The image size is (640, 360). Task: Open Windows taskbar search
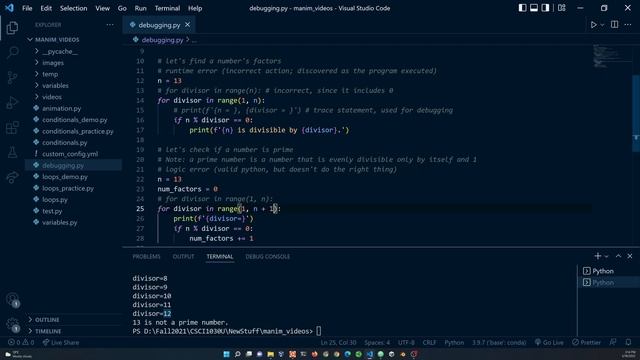(x=238, y=354)
